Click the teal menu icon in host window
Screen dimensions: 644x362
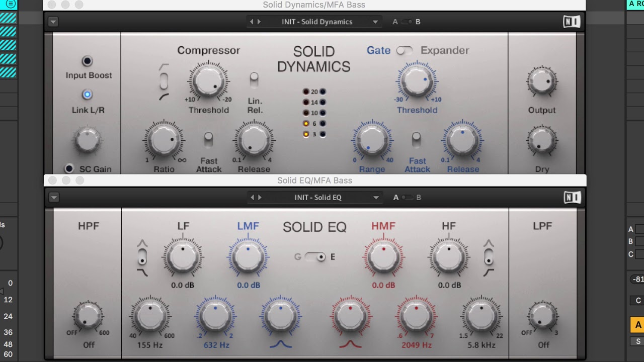point(10,4)
